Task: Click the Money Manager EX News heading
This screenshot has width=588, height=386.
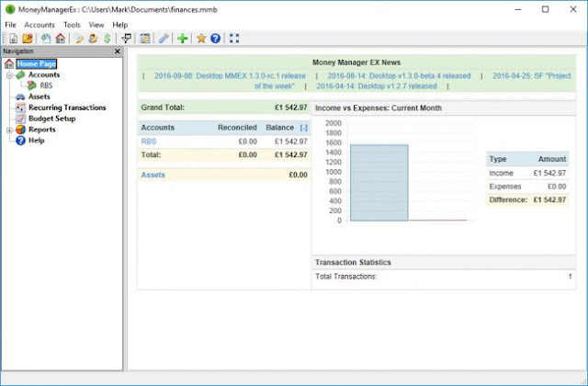Action: click(356, 62)
